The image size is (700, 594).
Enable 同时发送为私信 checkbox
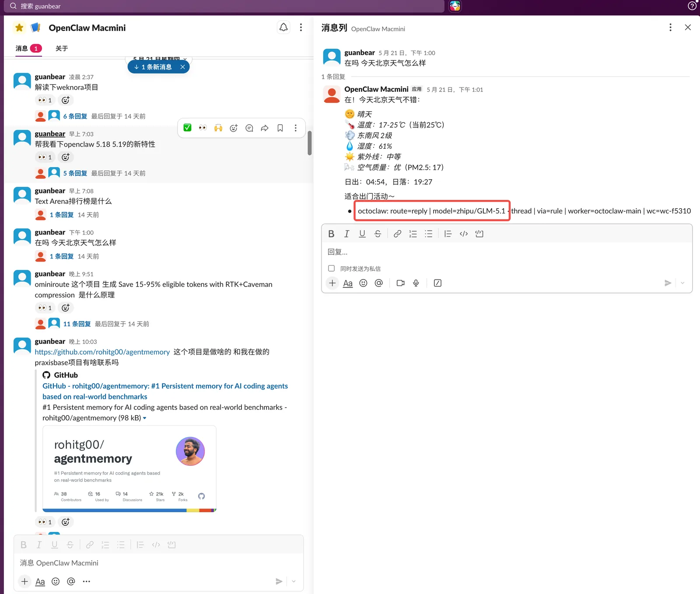tap(331, 268)
